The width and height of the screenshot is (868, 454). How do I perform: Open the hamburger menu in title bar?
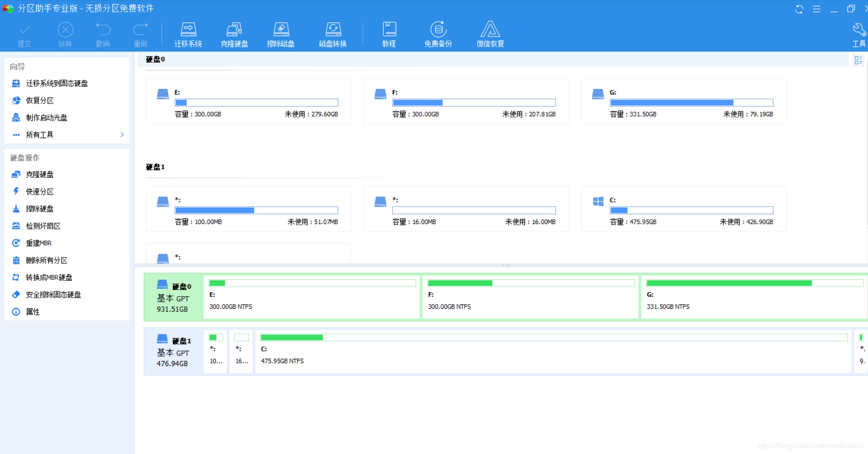[817, 9]
